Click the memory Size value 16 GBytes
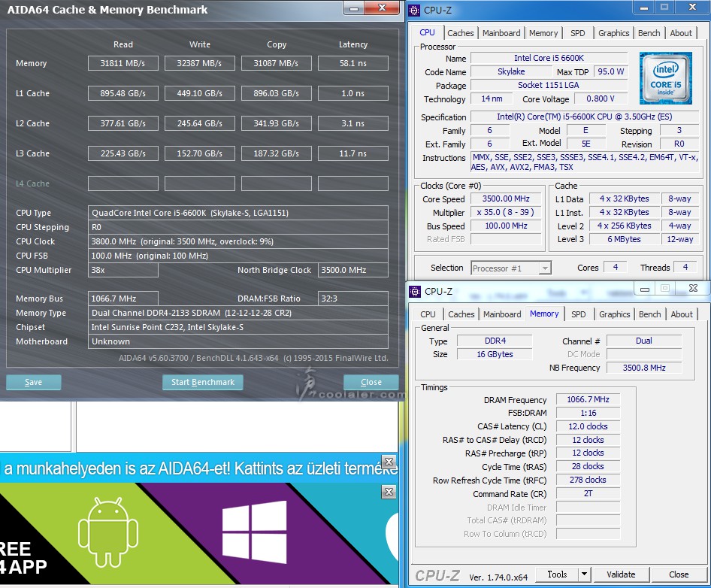Viewport: 711px width, 588px height. (x=495, y=354)
